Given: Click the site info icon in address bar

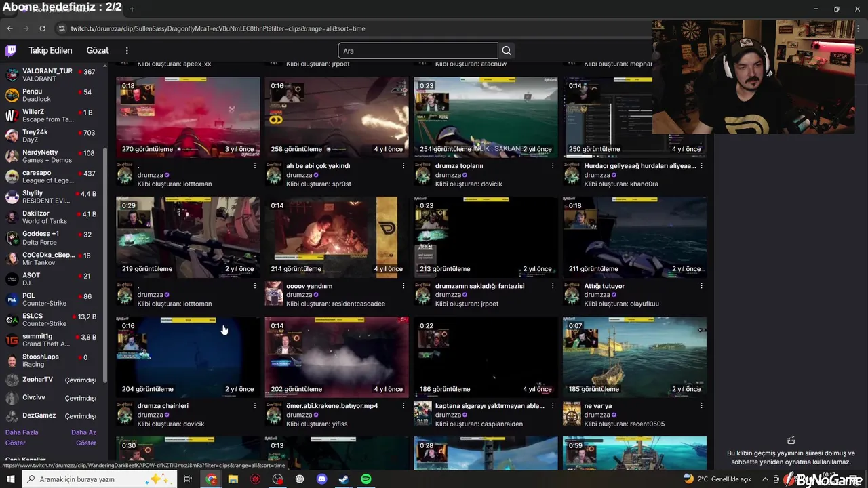Looking at the screenshot, I should point(62,28).
